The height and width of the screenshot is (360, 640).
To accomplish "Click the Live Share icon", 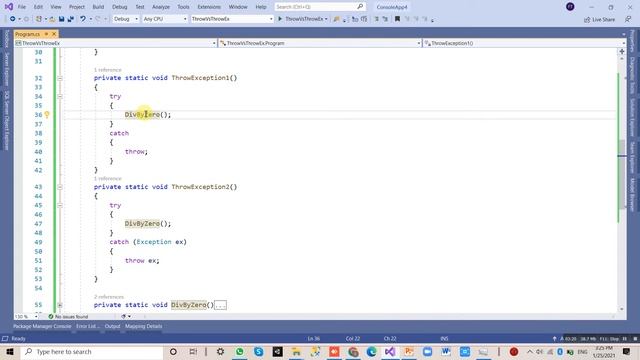I will (x=587, y=19).
